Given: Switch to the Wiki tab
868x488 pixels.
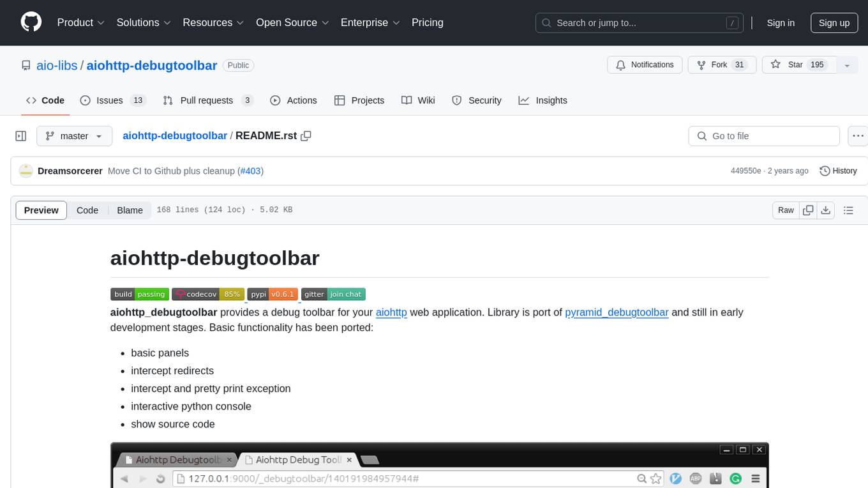Looking at the screenshot, I should tap(418, 100).
